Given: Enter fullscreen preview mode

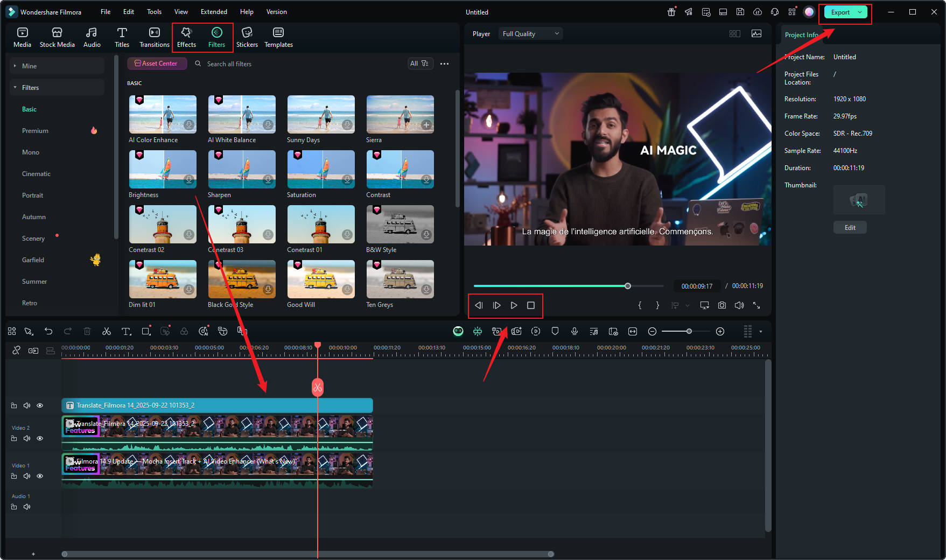Looking at the screenshot, I should (756, 305).
